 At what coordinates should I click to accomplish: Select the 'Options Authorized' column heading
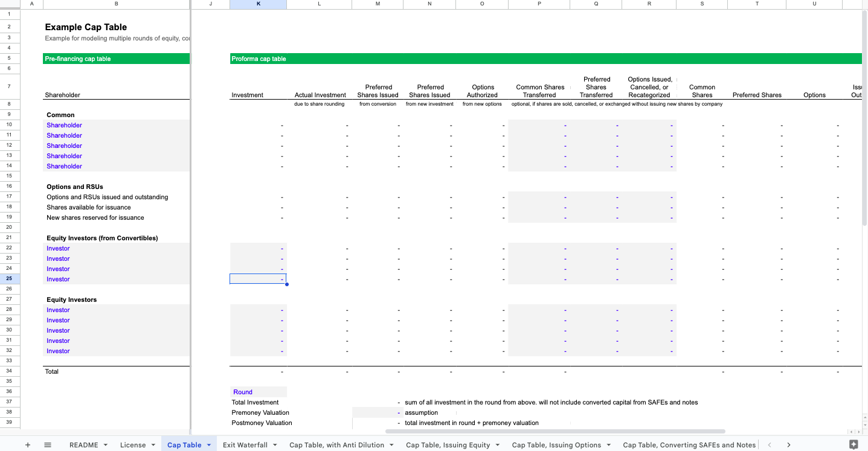483,91
